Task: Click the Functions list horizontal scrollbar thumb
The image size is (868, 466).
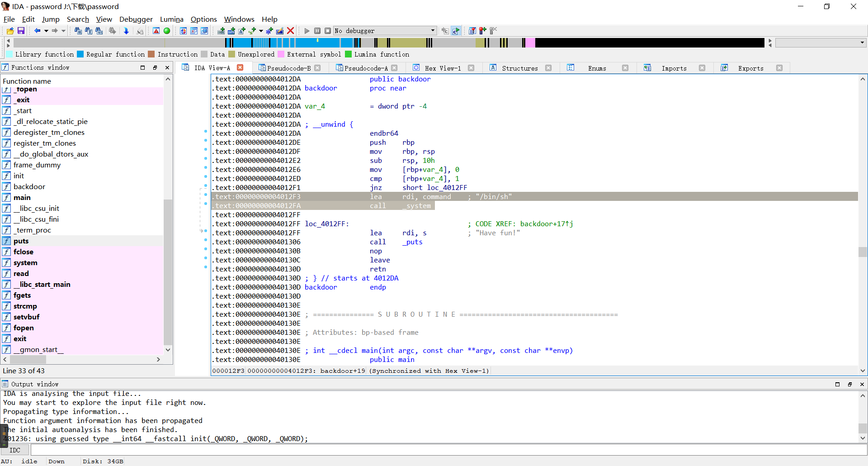Action: pos(28,360)
